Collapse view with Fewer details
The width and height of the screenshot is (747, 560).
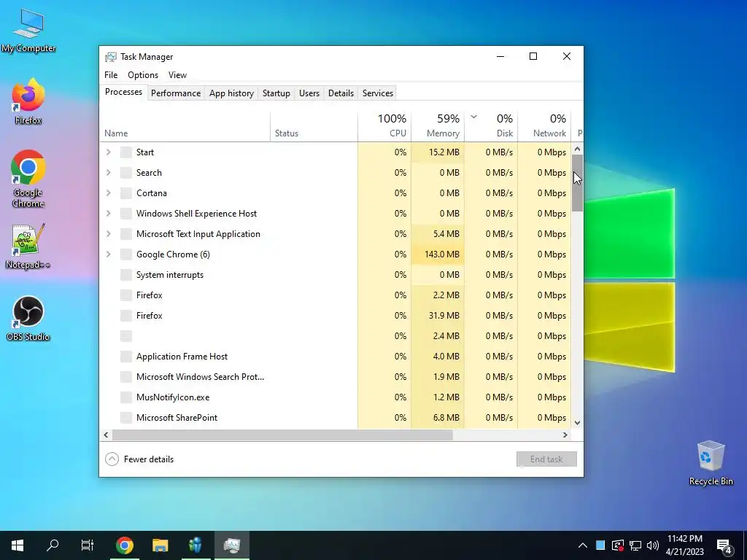click(139, 459)
